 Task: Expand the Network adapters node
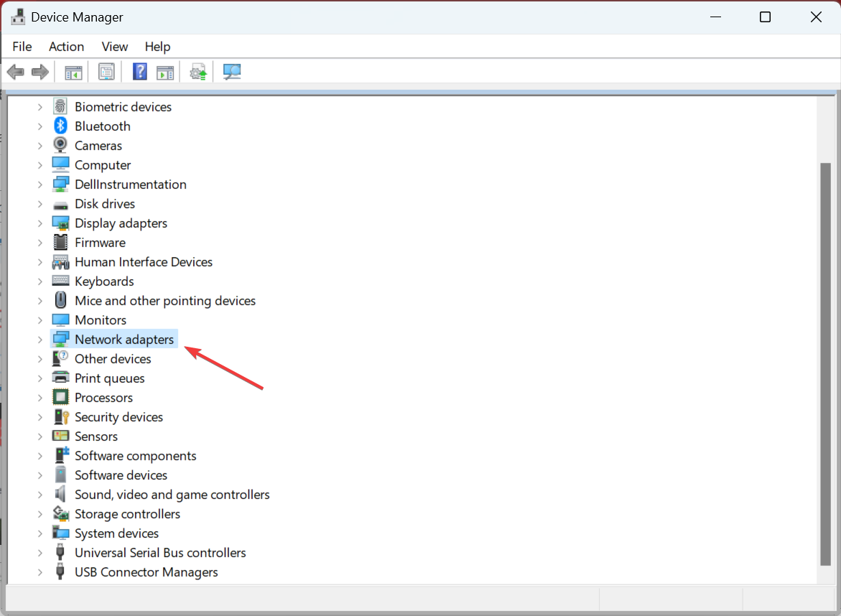(40, 340)
